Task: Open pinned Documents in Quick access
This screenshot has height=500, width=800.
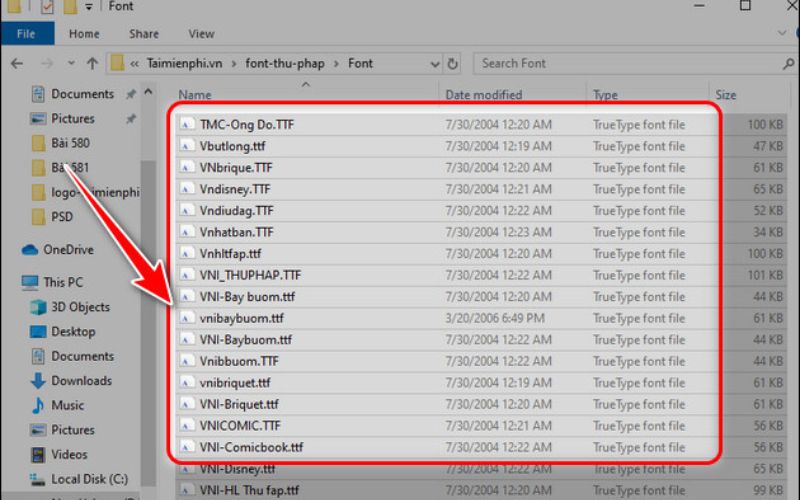Action: point(82,94)
